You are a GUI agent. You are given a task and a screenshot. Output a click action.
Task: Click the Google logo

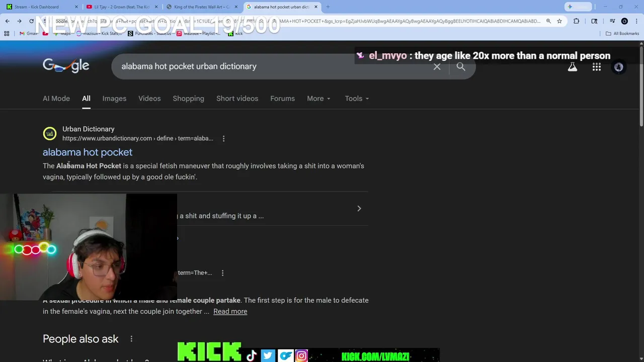point(66,66)
